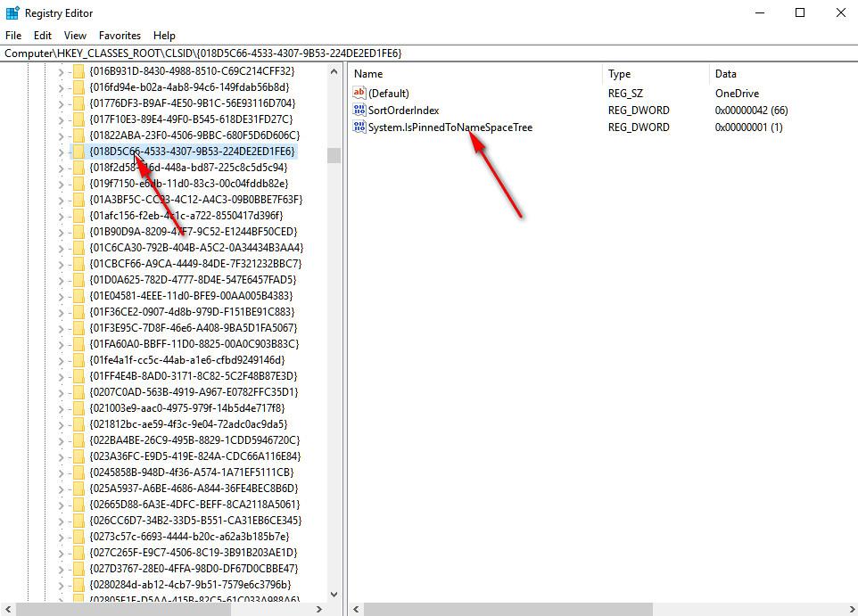Click the Registry Editor app icon in title bar
This screenshot has width=858, height=616.
point(12,12)
